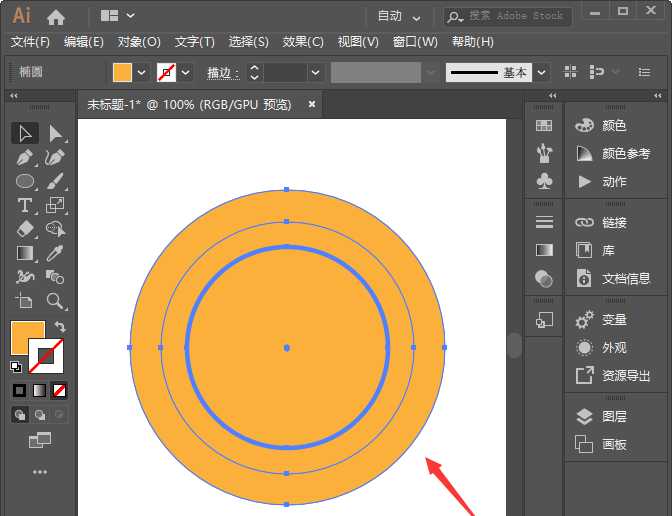This screenshot has height=516, width=672.
Task: Open the Appearance panel (外观)
Action: [613, 348]
